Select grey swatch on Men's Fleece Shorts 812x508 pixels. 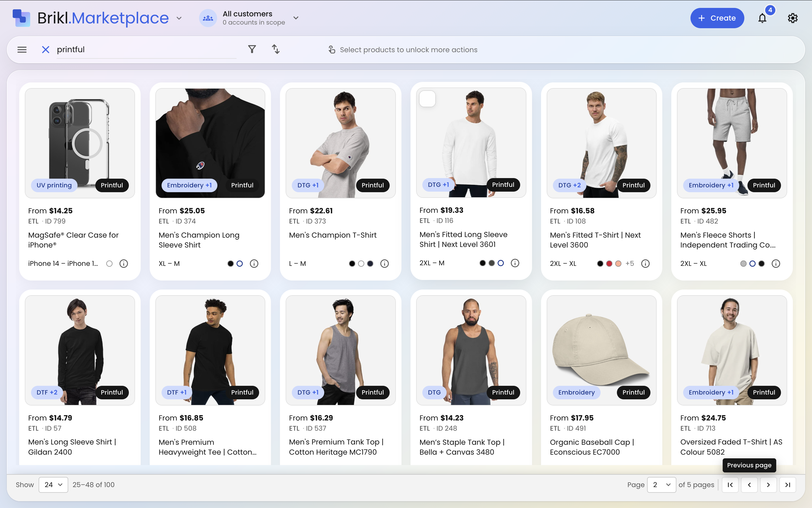[743, 264]
